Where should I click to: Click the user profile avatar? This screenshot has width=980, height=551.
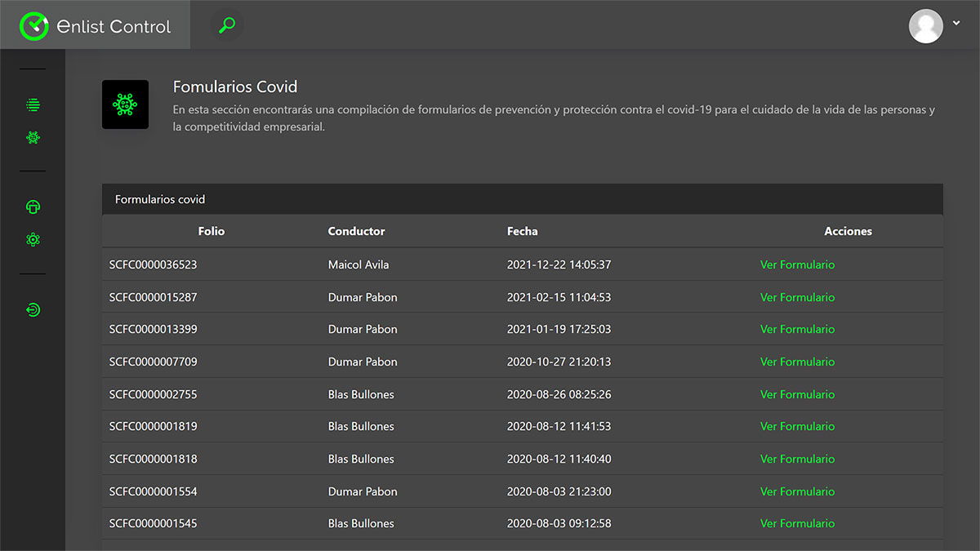pyautogui.click(x=925, y=25)
